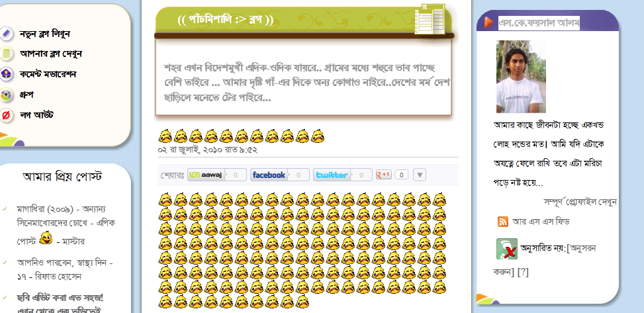Click the pencil icon for new blog post

pyautogui.click(x=6, y=34)
